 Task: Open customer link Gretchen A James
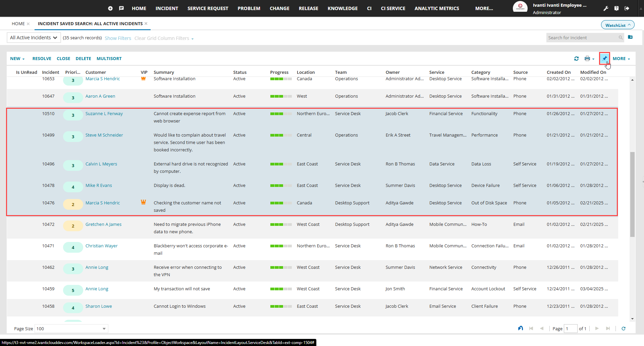click(103, 225)
